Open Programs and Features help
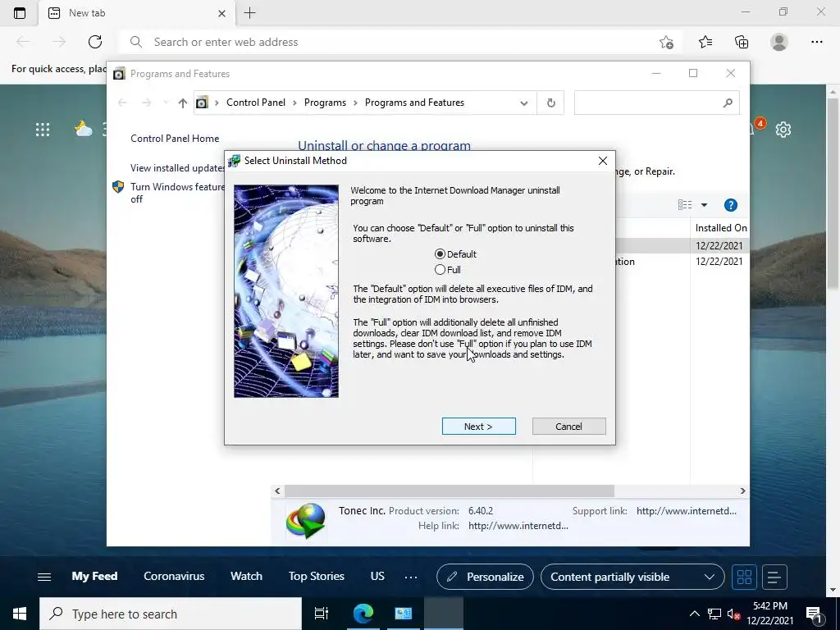840x630 pixels. (x=731, y=204)
